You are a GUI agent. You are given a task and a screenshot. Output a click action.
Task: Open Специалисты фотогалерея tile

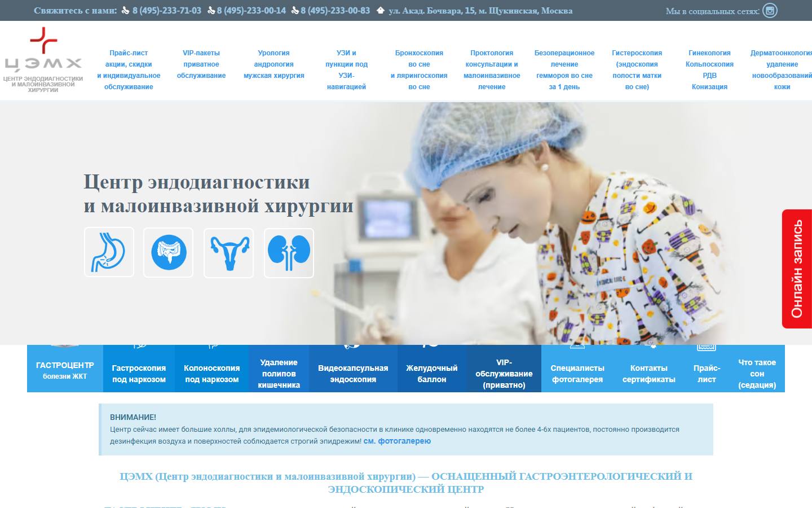[577, 369]
